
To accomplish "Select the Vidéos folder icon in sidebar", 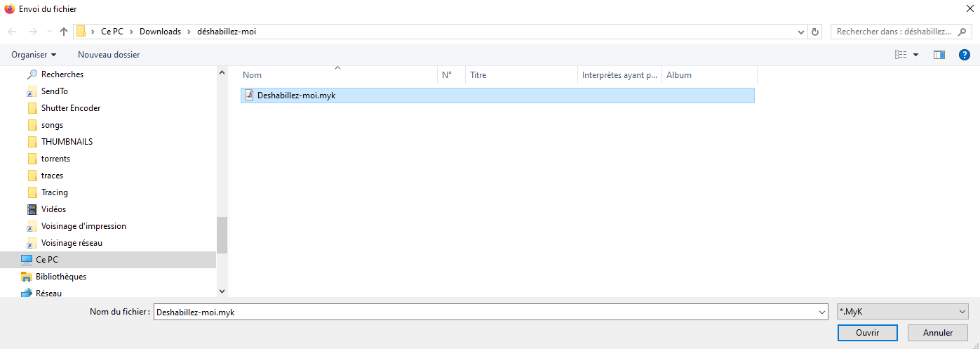I will click(32, 209).
